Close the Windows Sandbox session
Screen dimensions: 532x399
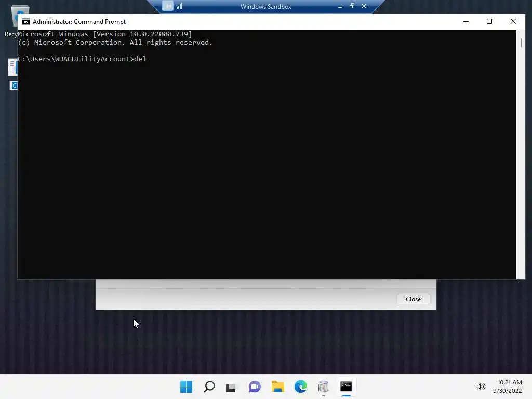[x=364, y=6]
